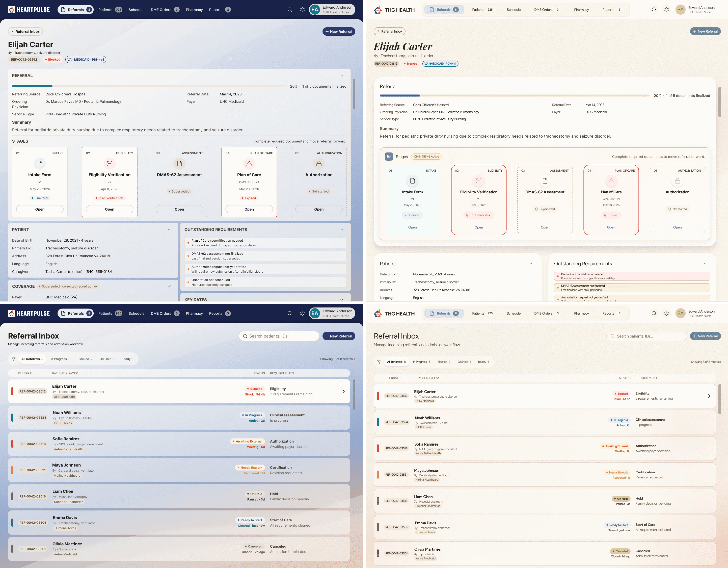Open Noah Williams row in HeartPulse Referral Inbox
The width and height of the screenshot is (728, 568).
pos(179,418)
